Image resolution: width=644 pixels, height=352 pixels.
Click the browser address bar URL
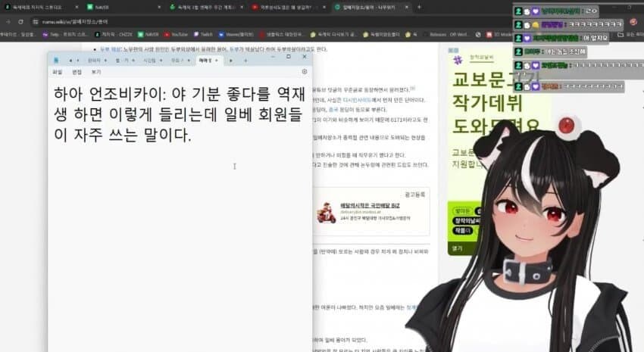click(75, 22)
